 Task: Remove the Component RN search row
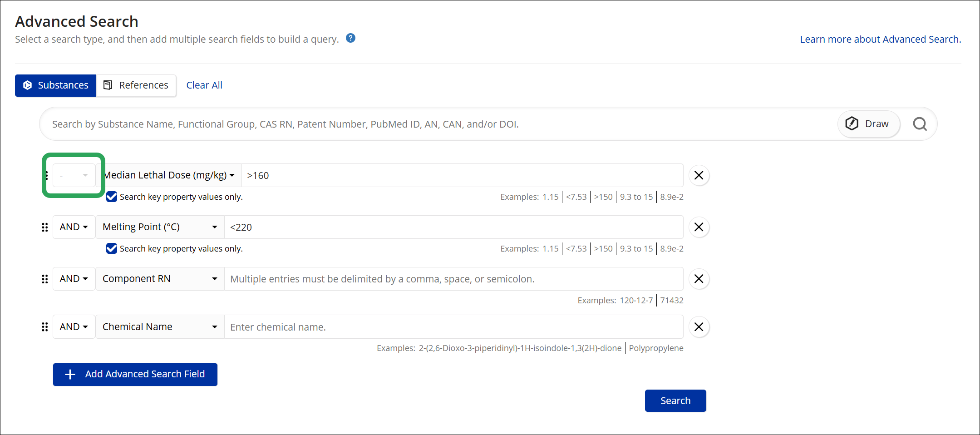[699, 279]
